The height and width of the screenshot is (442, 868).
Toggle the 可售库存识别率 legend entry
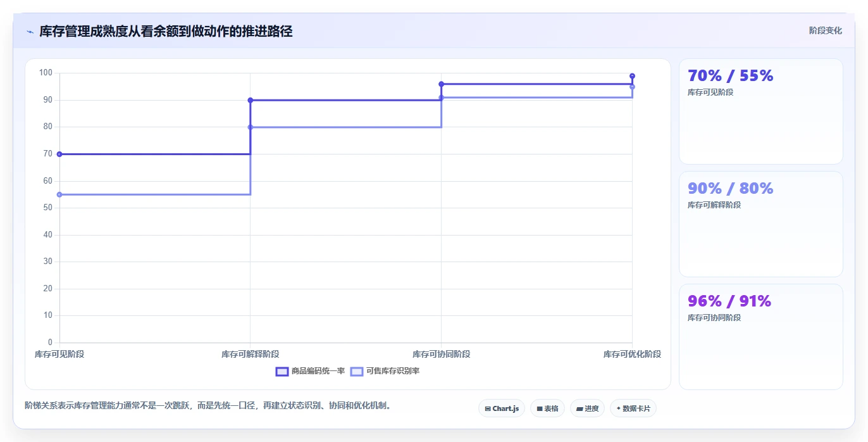point(385,371)
